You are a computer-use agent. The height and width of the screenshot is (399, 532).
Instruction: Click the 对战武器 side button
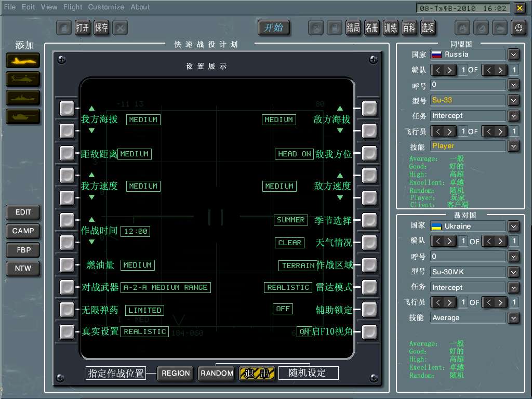tap(67, 287)
